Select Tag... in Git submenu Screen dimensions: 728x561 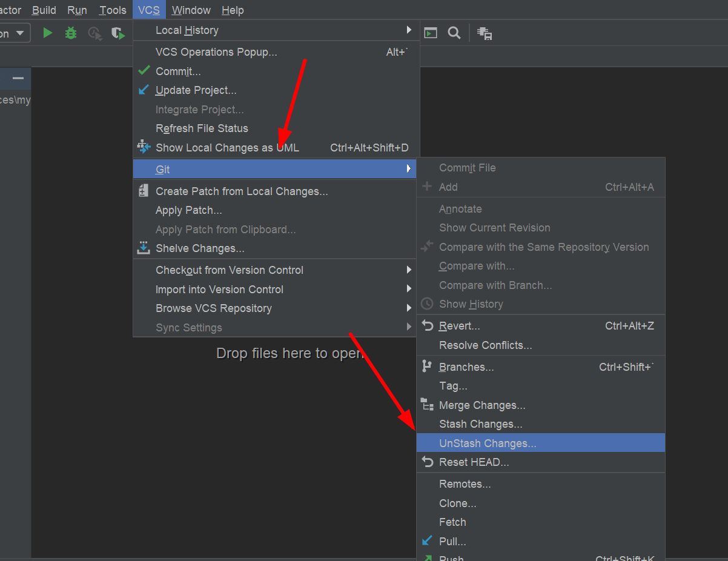point(541,386)
